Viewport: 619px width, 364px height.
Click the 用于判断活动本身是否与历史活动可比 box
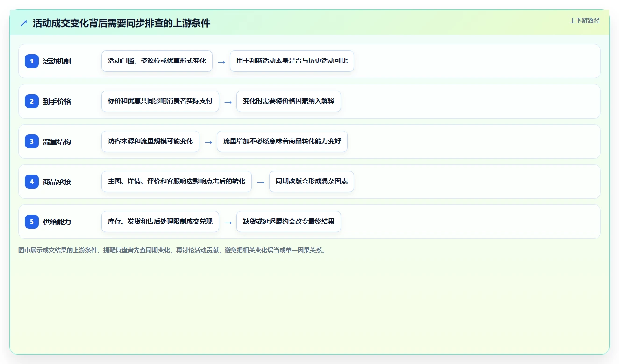click(x=292, y=61)
